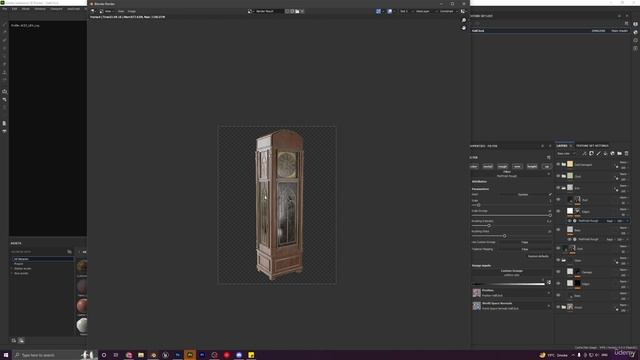Switch to the Texture Set Settings tab

coord(592,146)
